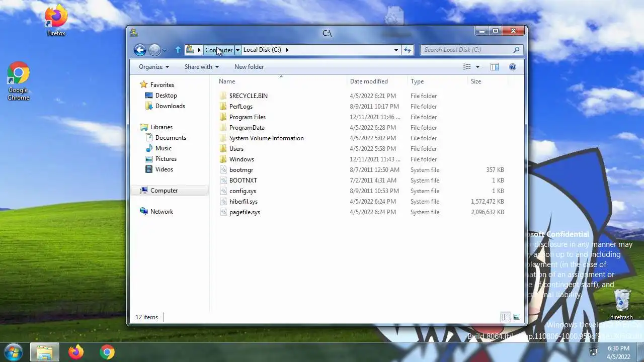The image size is (644, 362).
Task: Select the $RECYCLE.BIN folder
Action: [248, 96]
